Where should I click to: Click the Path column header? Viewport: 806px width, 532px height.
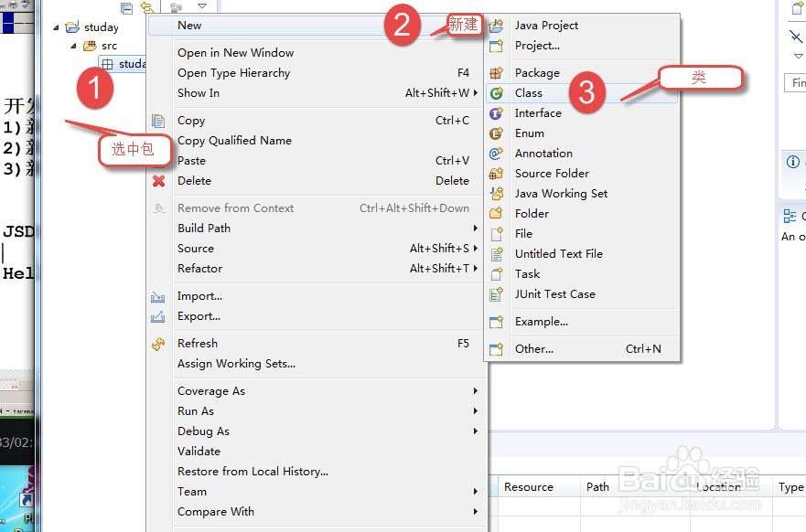coord(597,487)
